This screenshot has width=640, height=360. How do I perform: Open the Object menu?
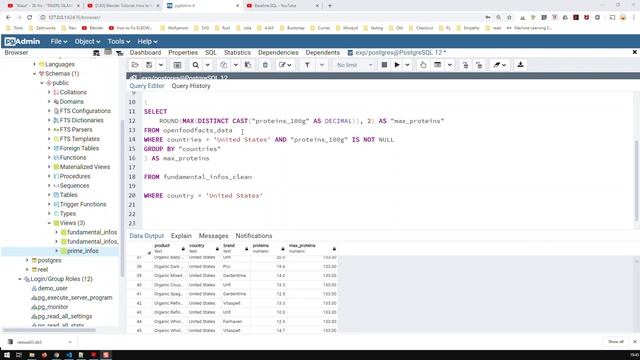point(87,42)
